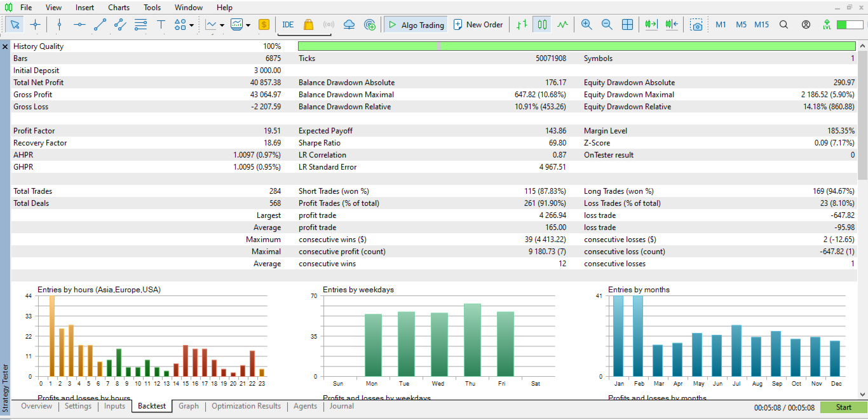
Task: Switch chart to bar chart mode
Action: (x=521, y=25)
